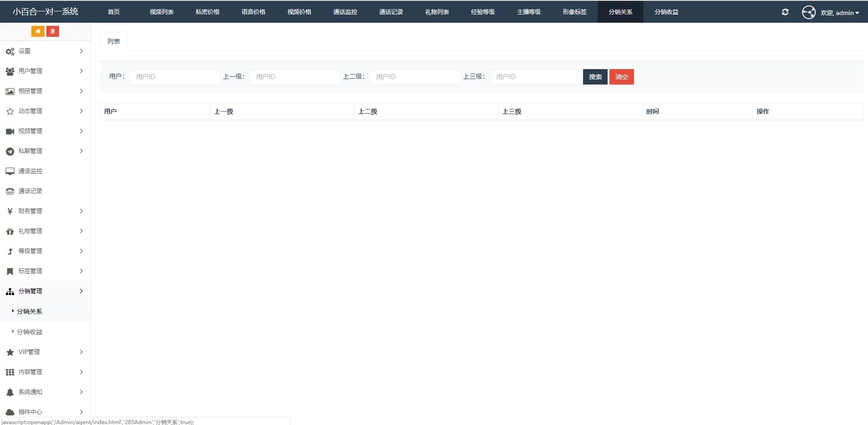Click the 视频管理 camera icon in sidebar
This screenshot has width=868, height=425.
pyautogui.click(x=10, y=131)
